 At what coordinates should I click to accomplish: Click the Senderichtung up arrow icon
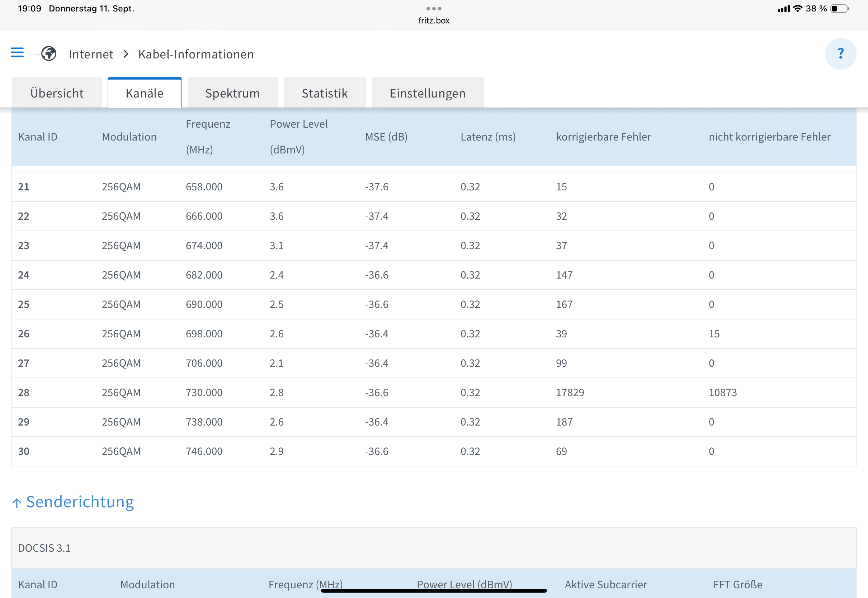17,502
